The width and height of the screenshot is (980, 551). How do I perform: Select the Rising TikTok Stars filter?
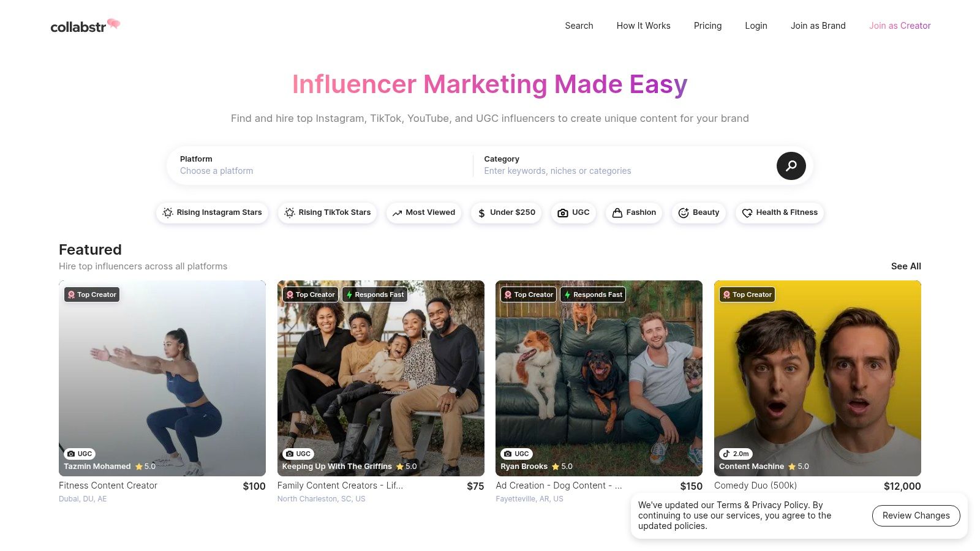click(328, 212)
